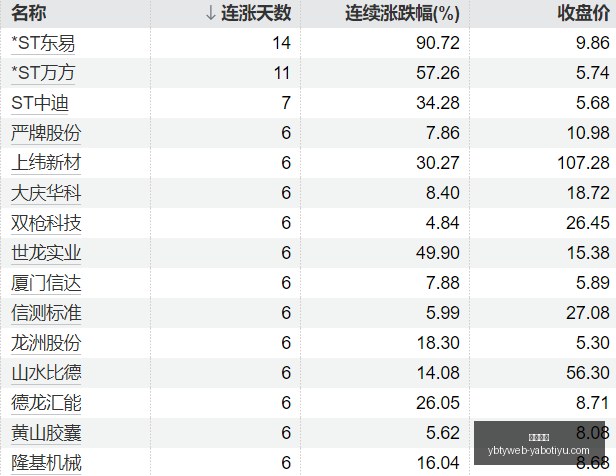Select the closing price 26.45
Screen dimensions: 616x476
click(588, 223)
